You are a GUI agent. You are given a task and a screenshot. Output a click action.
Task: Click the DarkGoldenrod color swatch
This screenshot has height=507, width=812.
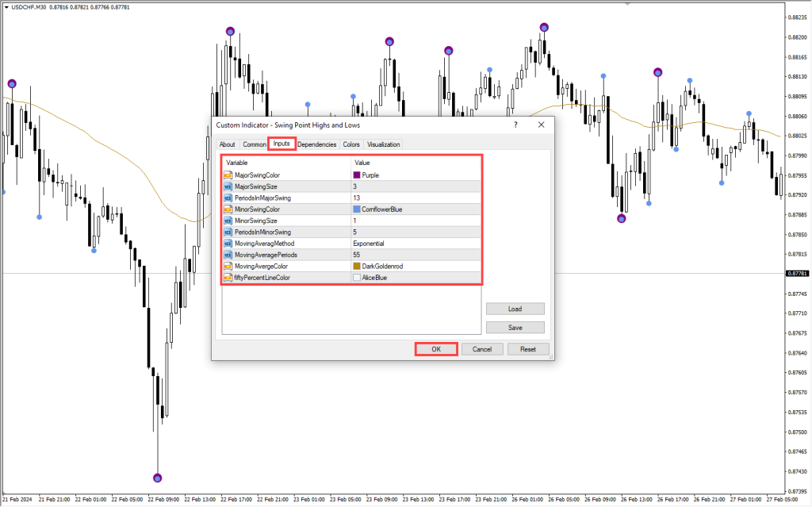[357, 267]
